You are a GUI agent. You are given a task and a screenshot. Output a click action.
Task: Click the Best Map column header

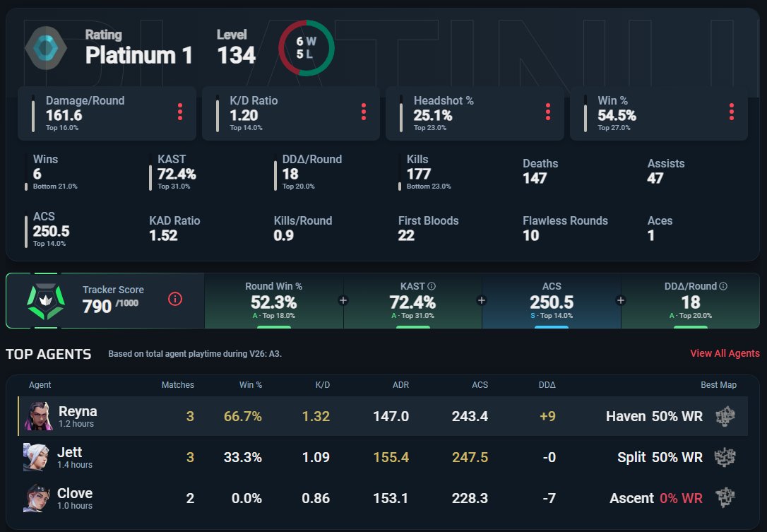(x=718, y=384)
